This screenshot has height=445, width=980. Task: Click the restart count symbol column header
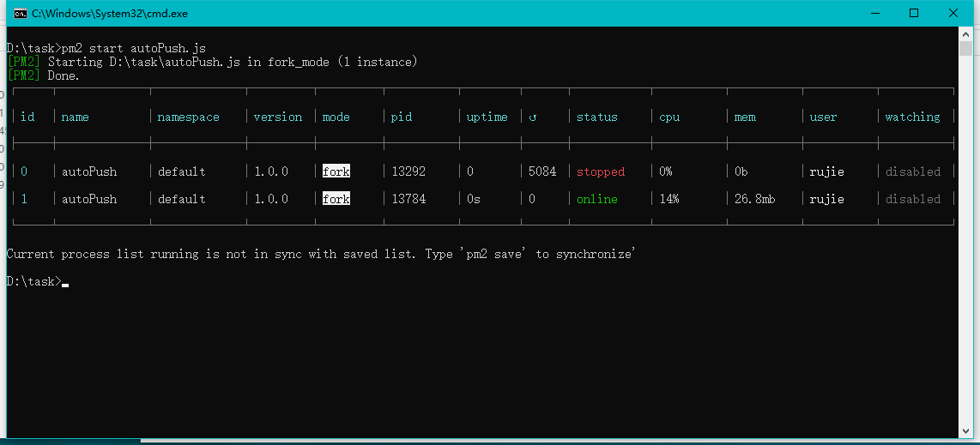click(533, 117)
